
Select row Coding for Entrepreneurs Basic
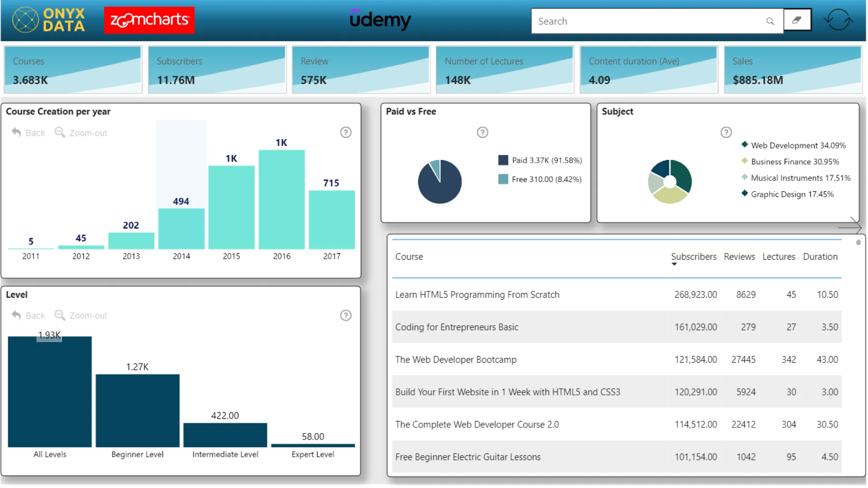coord(617,327)
